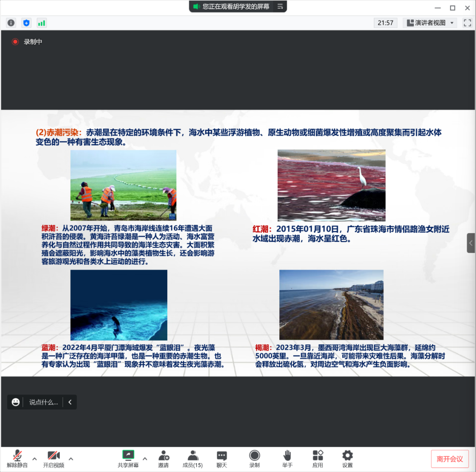Click the 'Say something' (说点什么) input box
The height and width of the screenshot is (472, 476).
coord(43,402)
